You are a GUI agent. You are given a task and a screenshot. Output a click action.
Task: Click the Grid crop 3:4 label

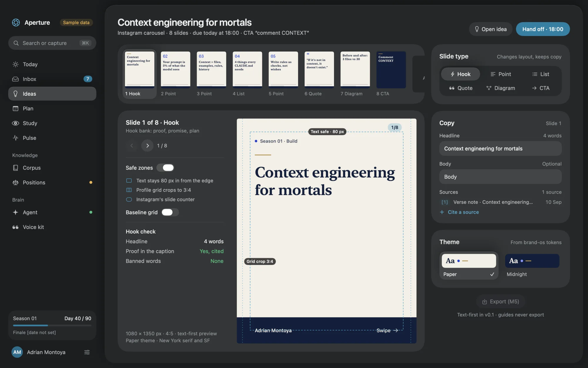pos(260,261)
